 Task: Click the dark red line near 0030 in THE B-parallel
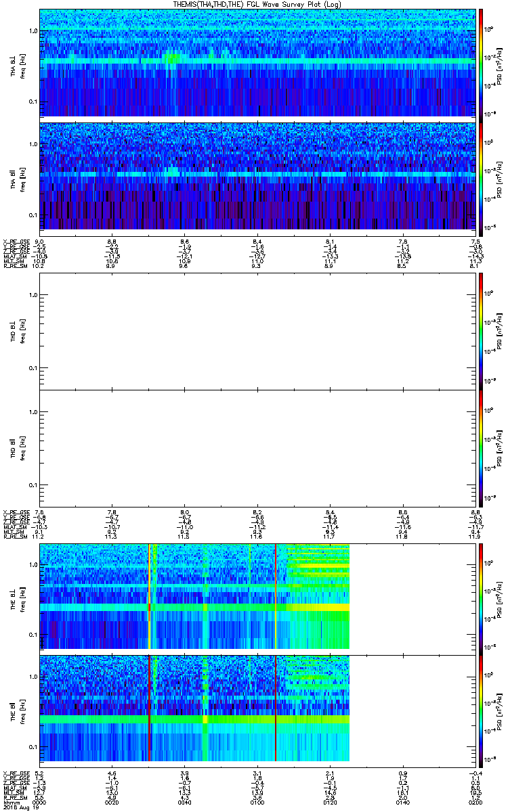coord(149,708)
